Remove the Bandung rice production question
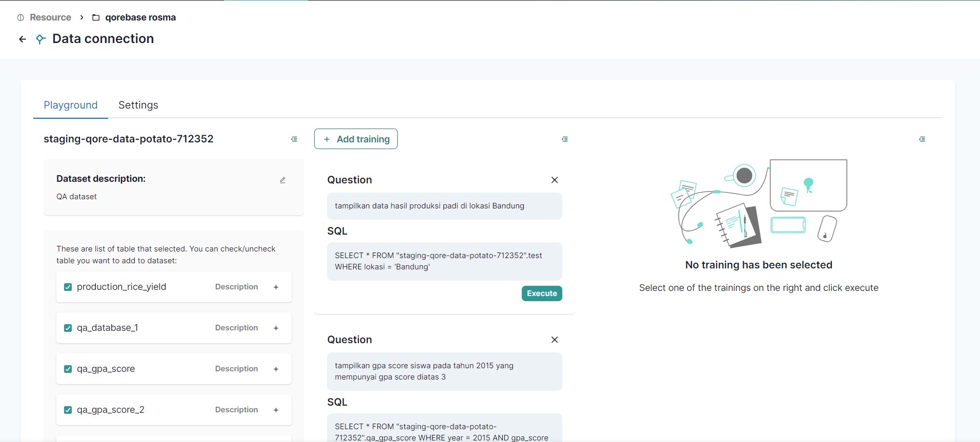 click(554, 180)
